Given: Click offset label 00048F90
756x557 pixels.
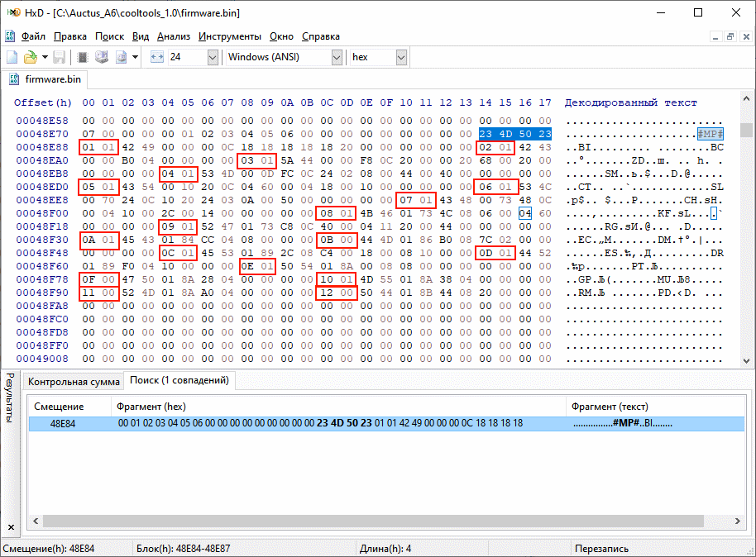Looking at the screenshot, I should click(x=42, y=293).
